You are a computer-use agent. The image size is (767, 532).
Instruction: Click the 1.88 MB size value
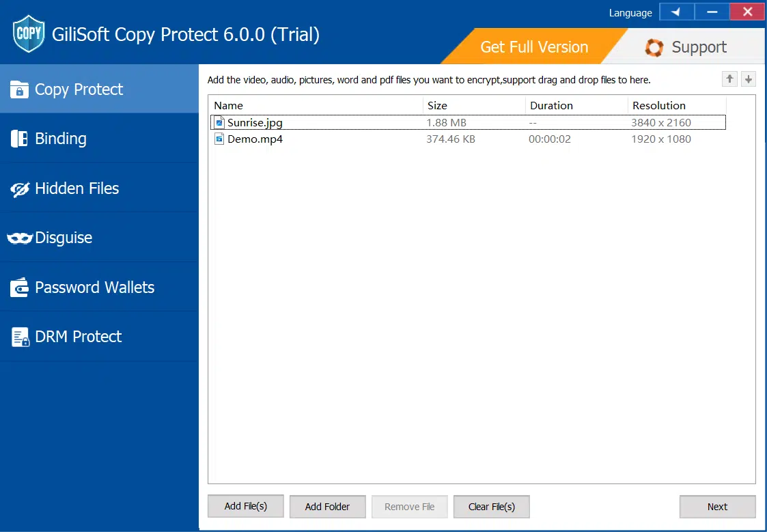coord(446,123)
